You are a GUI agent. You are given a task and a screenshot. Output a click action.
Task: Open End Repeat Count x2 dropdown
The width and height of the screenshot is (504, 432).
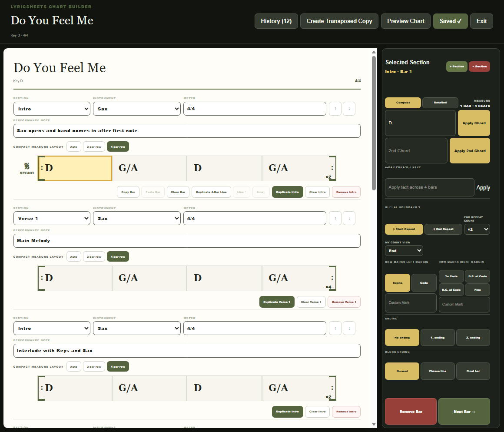[477, 229]
